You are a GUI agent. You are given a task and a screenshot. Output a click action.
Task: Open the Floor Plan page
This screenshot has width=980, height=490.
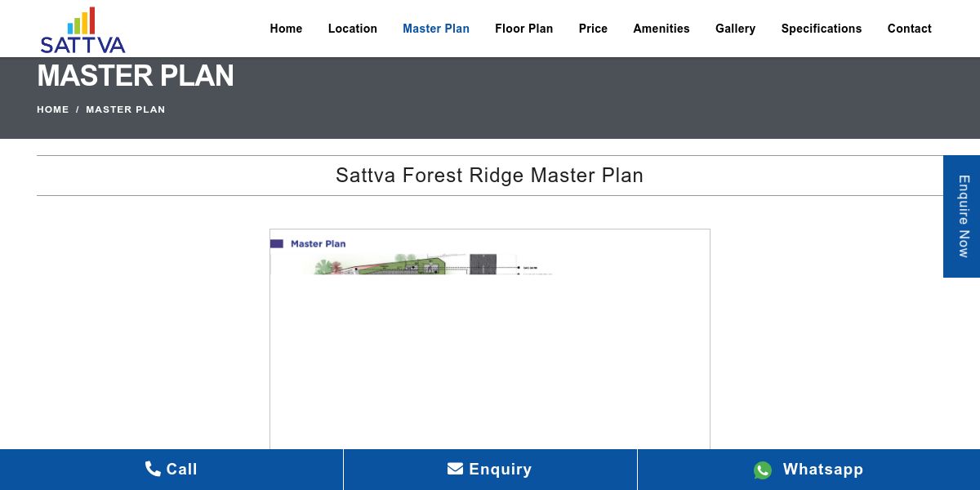point(523,29)
